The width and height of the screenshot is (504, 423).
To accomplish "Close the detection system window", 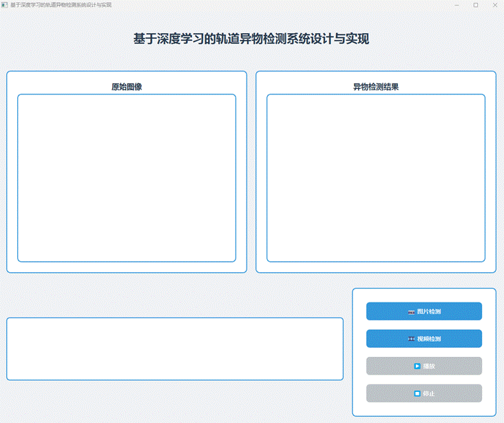I will coord(495,5).
